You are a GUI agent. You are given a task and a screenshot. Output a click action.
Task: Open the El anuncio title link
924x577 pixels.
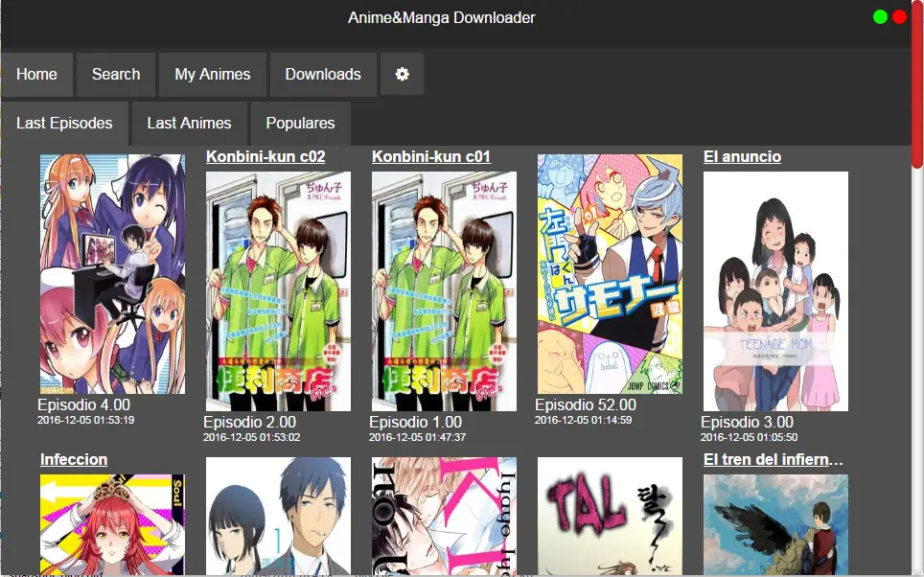(x=743, y=157)
